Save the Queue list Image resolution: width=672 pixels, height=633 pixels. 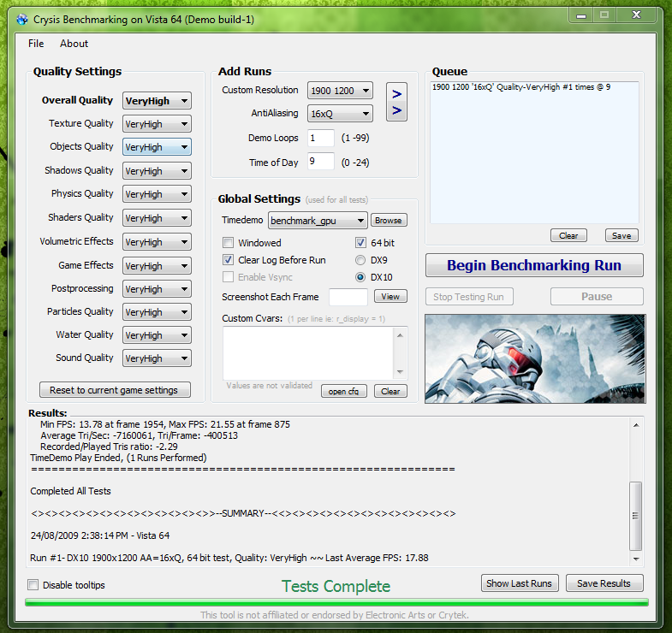click(x=621, y=235)
